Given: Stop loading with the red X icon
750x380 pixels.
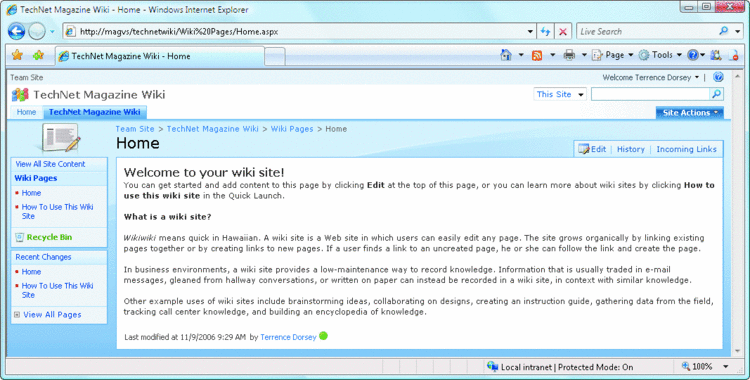Looking at the screenshot, I should click(x=563, y=32).
